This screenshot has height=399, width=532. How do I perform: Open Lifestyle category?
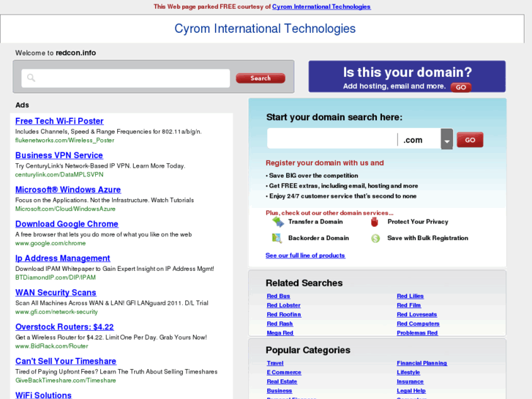pos(408,373)
